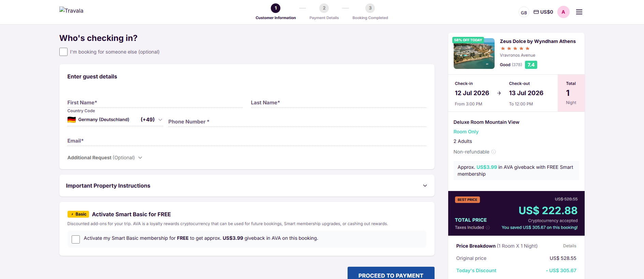Click the five-star hotel rating
Image resolution: width=644 pixels, height=279 pixels.
[x=515, y=48]
